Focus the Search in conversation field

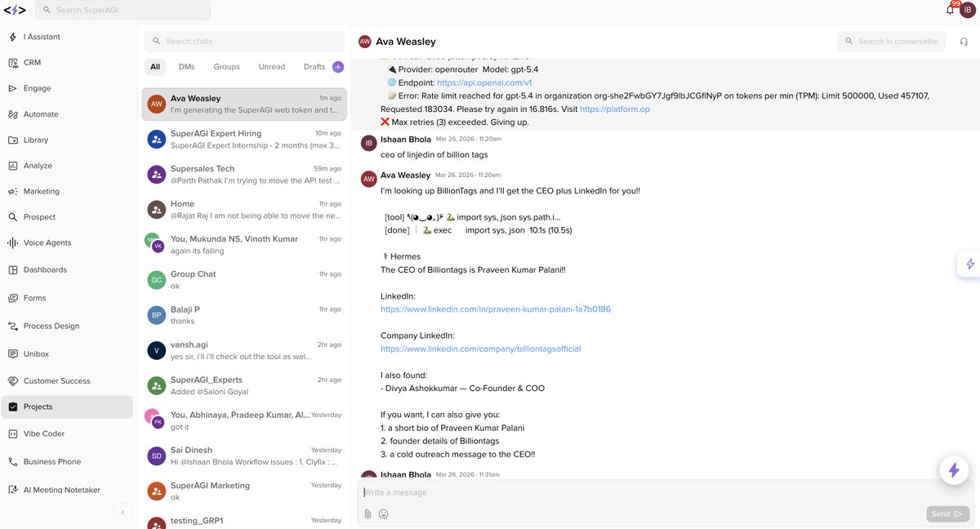tap(891, 41)
